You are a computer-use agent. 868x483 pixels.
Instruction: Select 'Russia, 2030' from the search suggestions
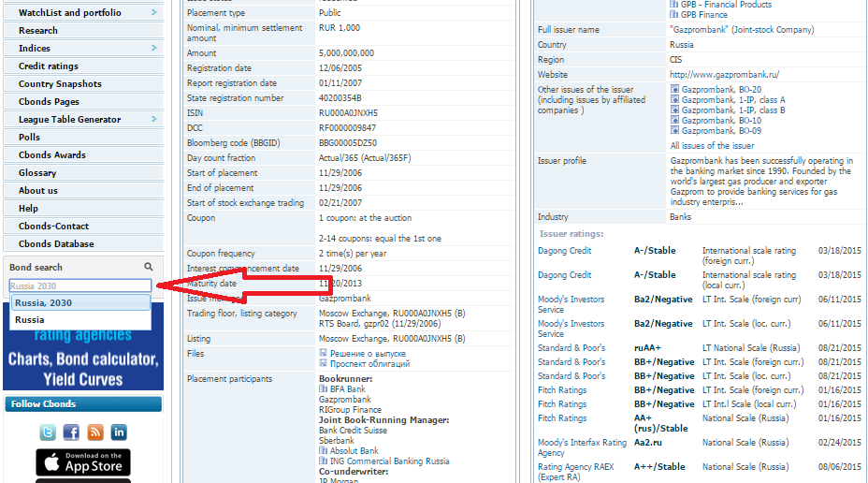click(80, 303)
